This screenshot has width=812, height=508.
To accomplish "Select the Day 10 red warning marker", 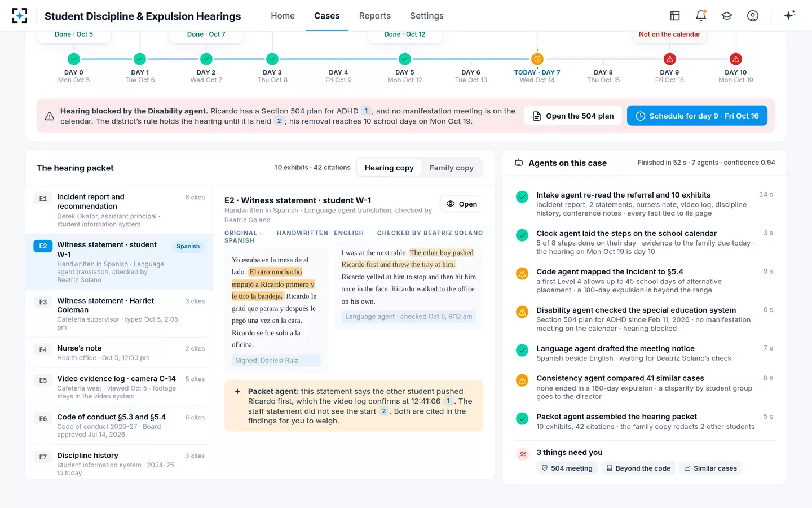I will click(x=736, y=59).
